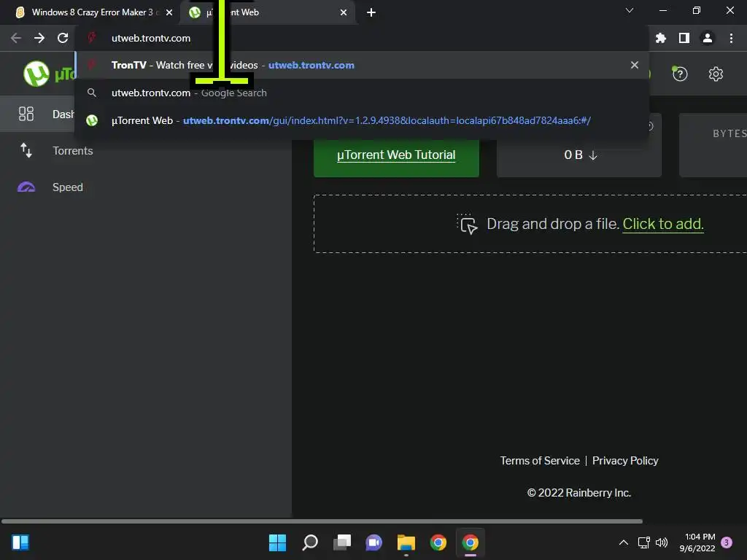
Task: Open the uTorrent help question-mark icon
Action: coord(680,74)
